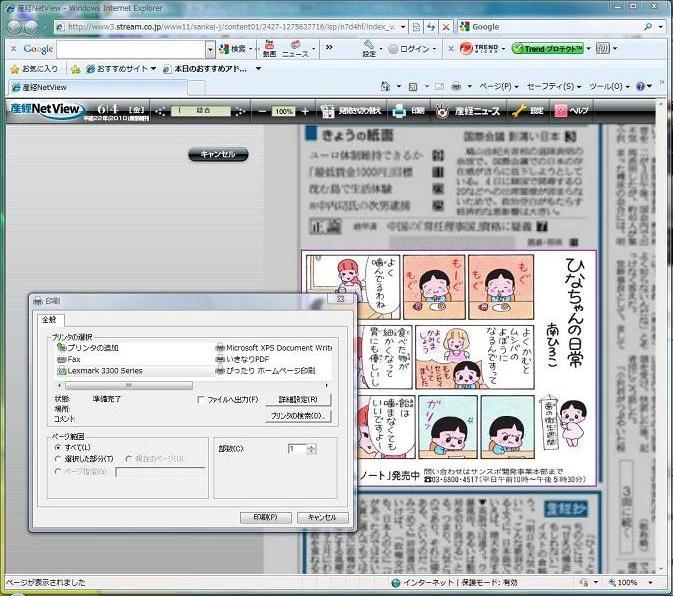This screenshot has height=596, width=673.
Task: Select the Fax printer
Action: pos(69,359)
